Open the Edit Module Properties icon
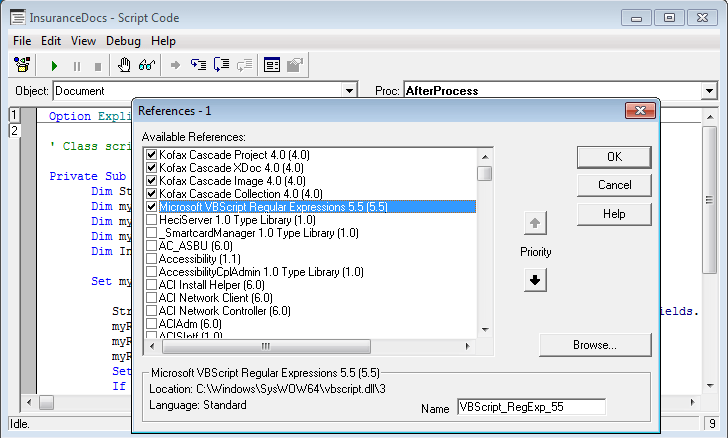The height and width of the screenshot is (438, 728). 271,65
